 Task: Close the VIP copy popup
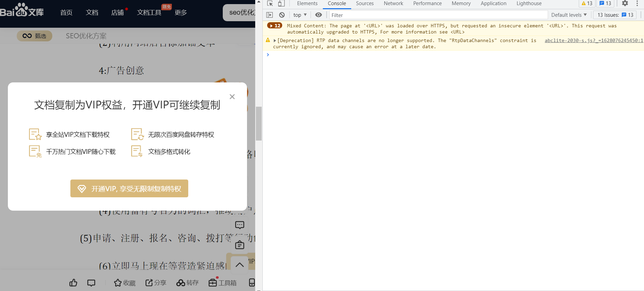pyautogui.click(x=232, y=97)
